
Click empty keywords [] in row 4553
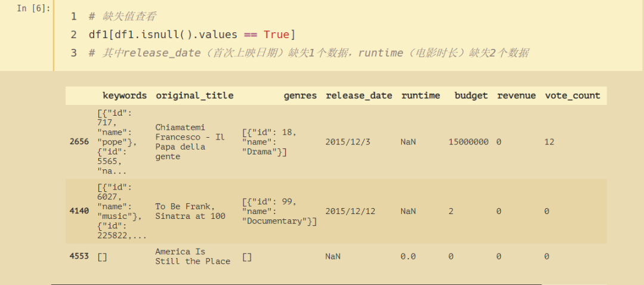coord(103,256)
